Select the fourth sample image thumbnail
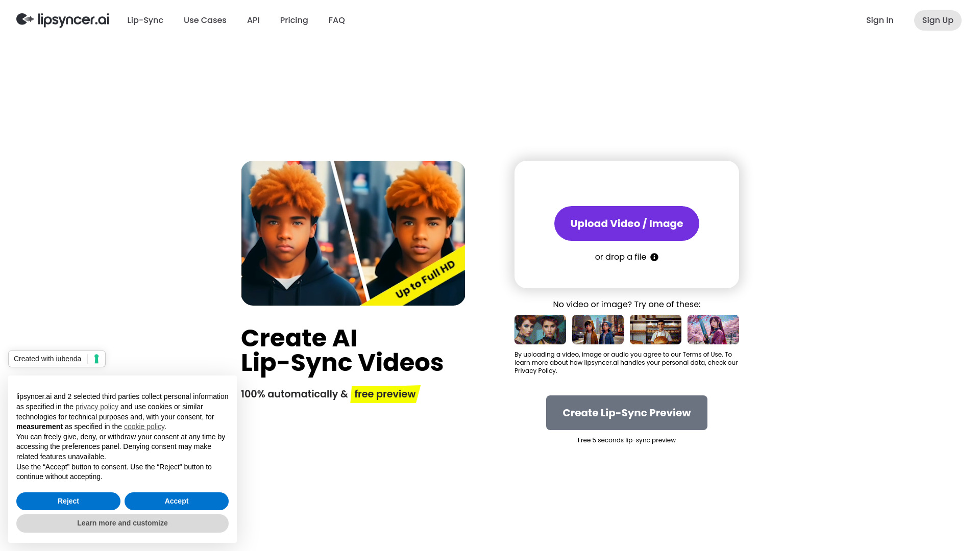980x551 pixels. [x=713, y=329]
